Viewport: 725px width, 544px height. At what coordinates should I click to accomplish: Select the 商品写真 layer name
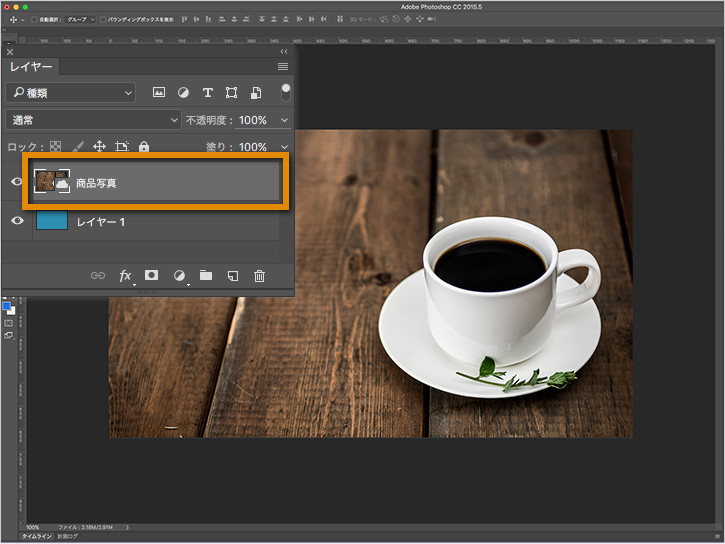(96, 183)
